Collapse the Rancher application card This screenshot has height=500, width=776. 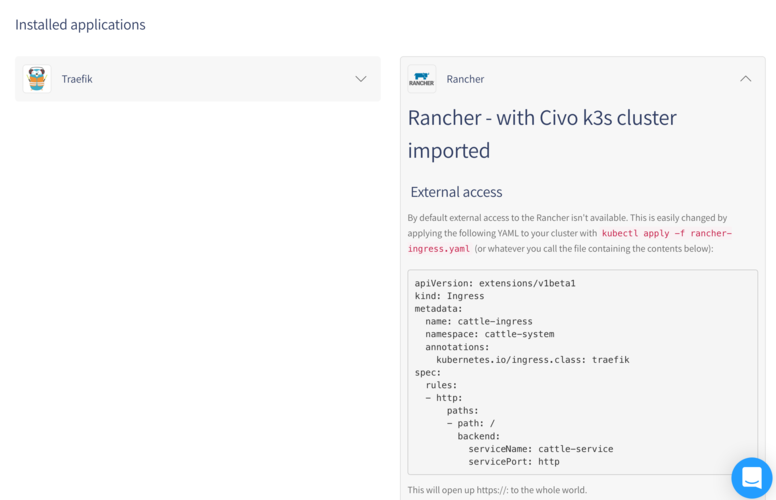pos(745,79)
